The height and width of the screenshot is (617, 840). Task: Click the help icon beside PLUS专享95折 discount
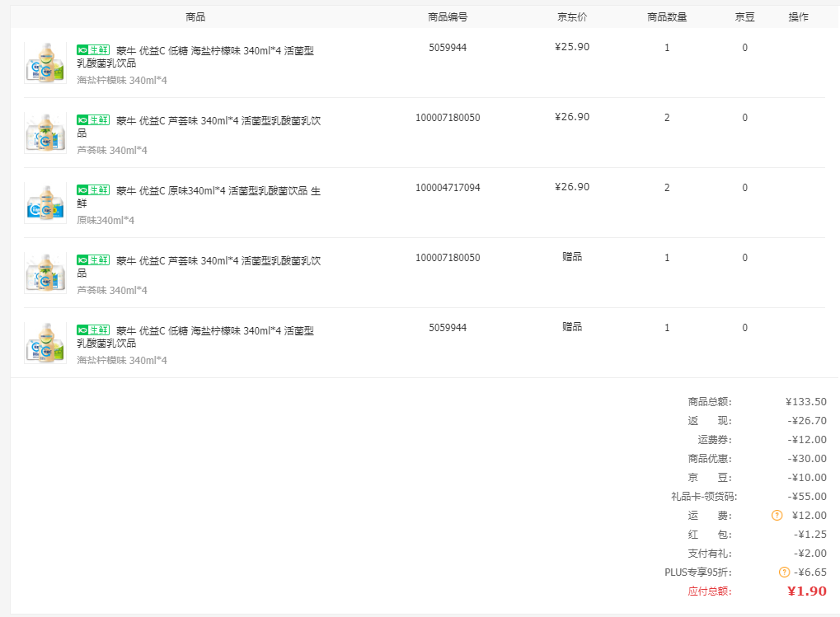click(x=784, y=573)
